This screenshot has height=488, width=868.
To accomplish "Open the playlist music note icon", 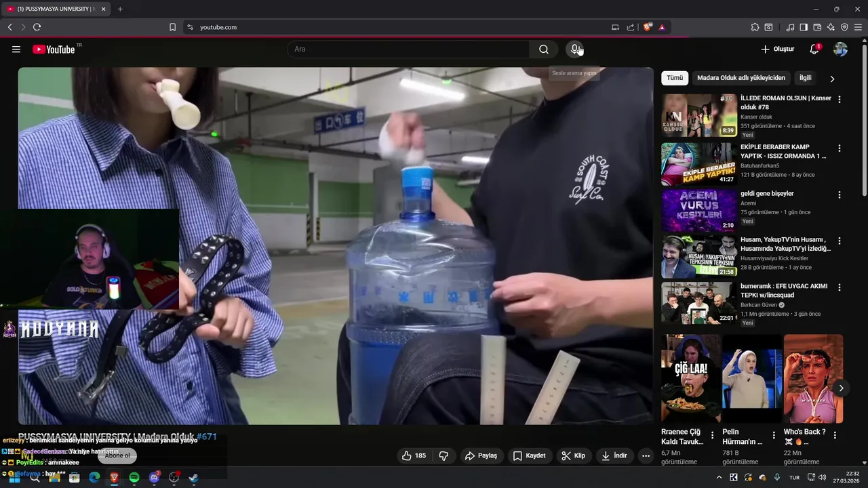I will tap(790, 27).
